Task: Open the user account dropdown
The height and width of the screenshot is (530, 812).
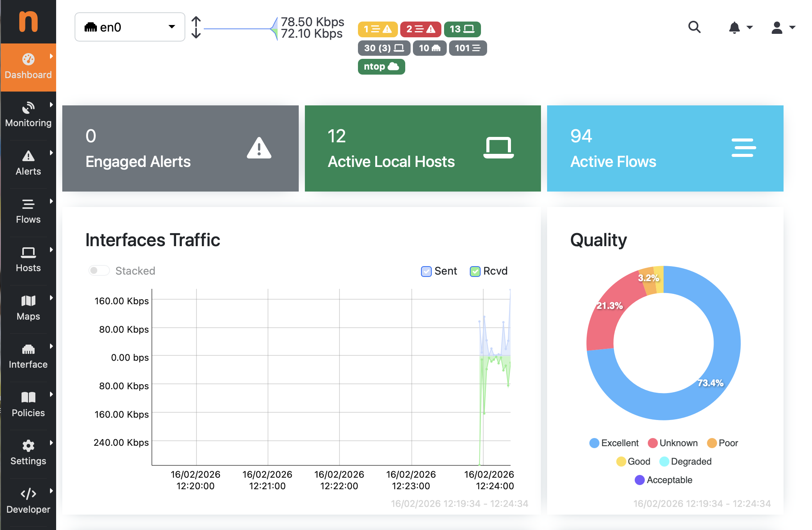Action: (x=783, y=27)
